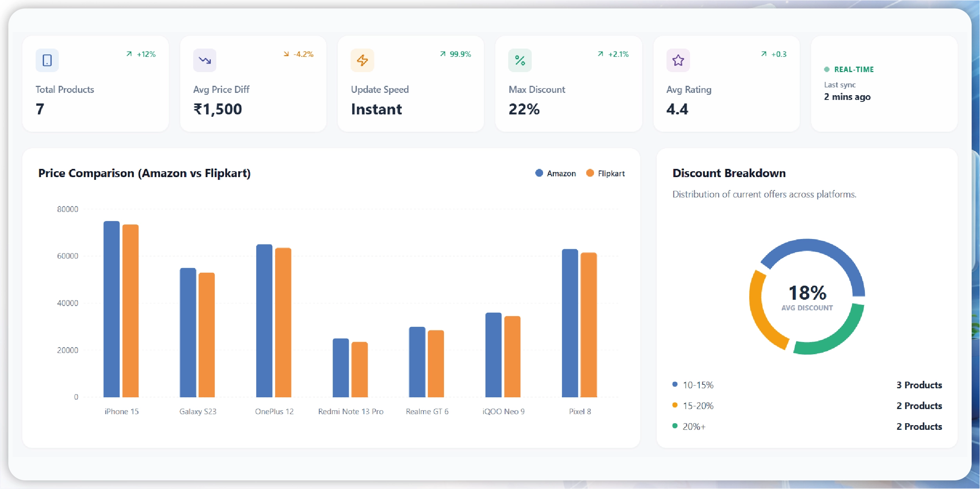Click the phone icon in Total Products card
This screenshot has width=980, height=489.
point(47,60)
